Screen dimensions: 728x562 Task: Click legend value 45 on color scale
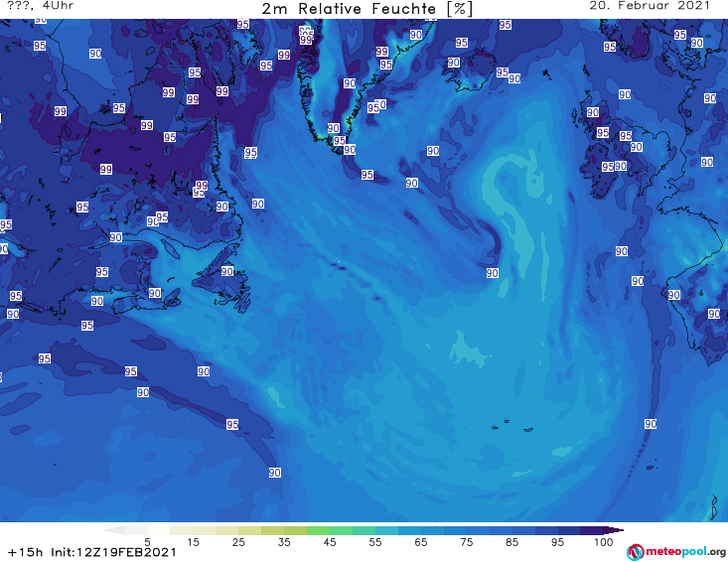pyautogui.click(x=330, y=542)
